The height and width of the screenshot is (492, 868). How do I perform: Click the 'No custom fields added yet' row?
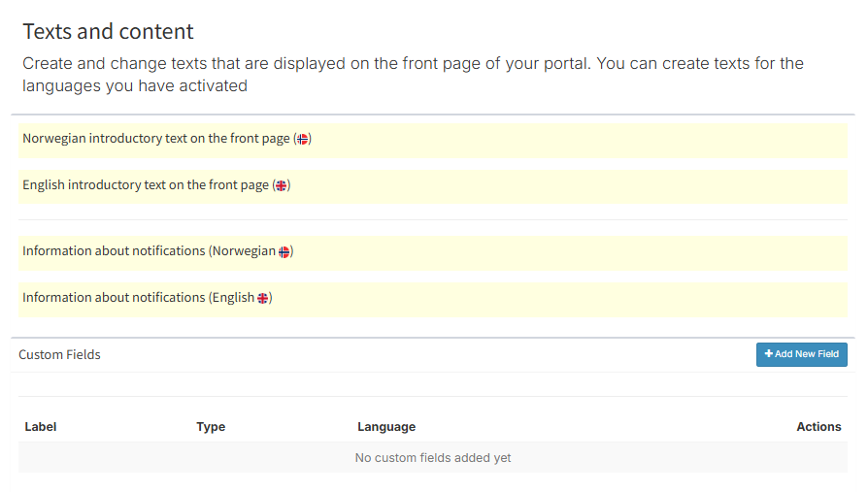point(433,458)
